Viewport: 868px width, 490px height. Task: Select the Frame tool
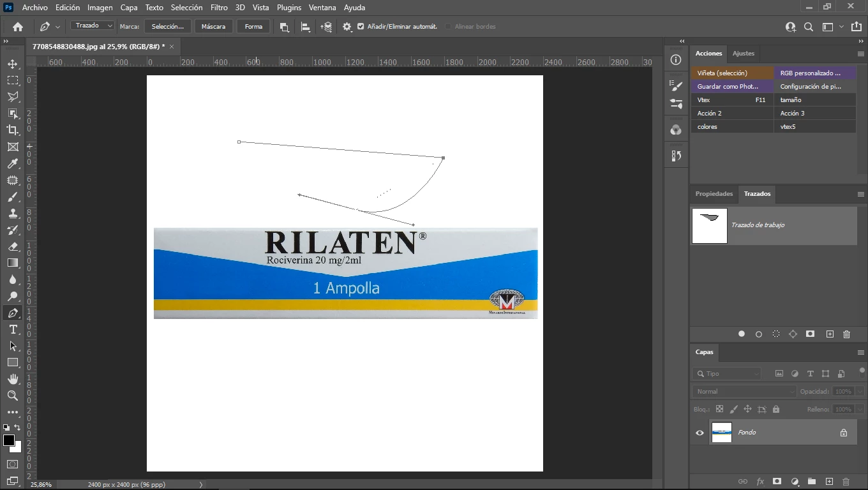[x=13, y=147]
